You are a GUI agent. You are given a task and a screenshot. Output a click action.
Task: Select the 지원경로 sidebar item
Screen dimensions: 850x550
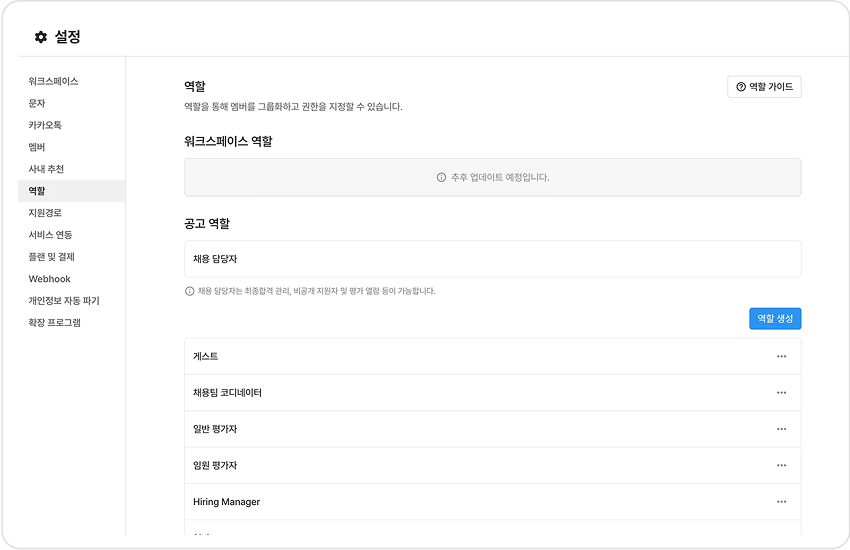(x=45, y=213)
